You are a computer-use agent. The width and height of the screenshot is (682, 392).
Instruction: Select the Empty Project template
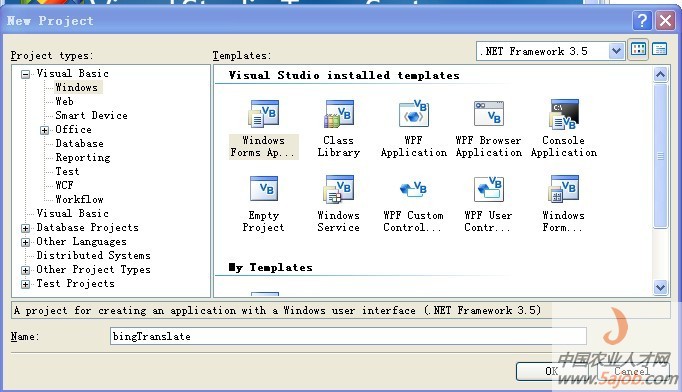[264, 204]
